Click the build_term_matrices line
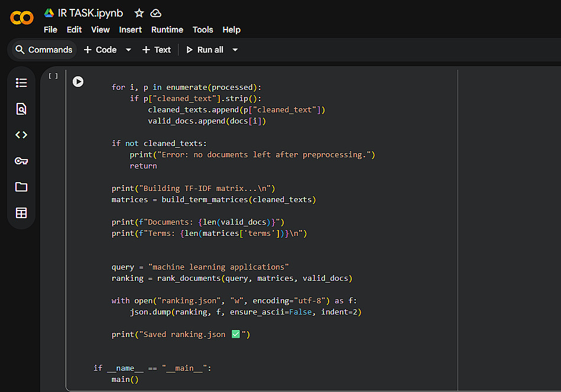This screenshot has height=392, width=561. pos(213,199)
